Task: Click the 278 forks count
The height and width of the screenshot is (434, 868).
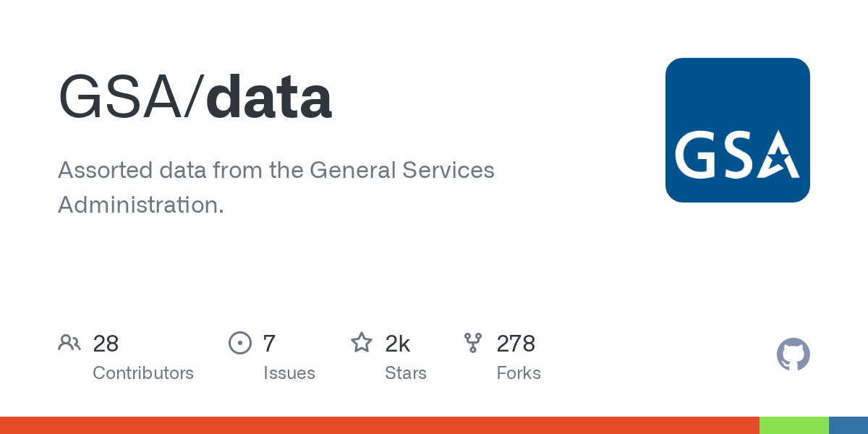Action: click(x=516, y=344)
